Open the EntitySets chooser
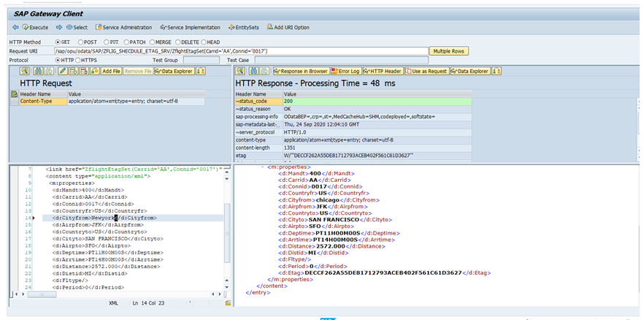644x320 pixels. (244, 28)
